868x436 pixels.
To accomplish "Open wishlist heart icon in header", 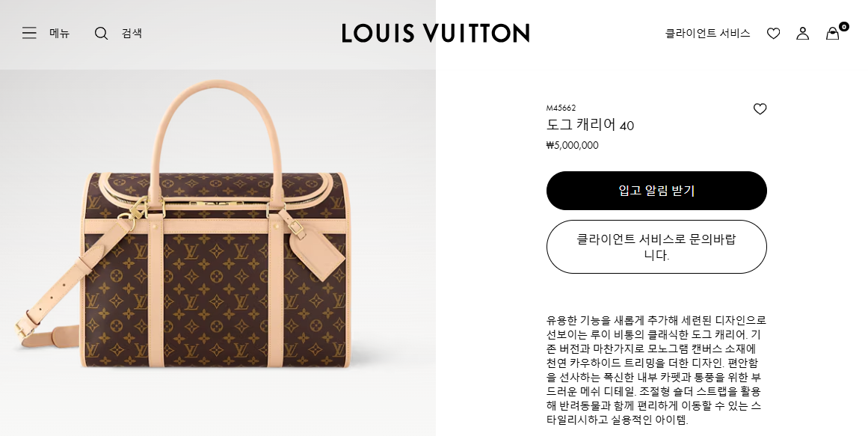I will (x=773, y=34).
